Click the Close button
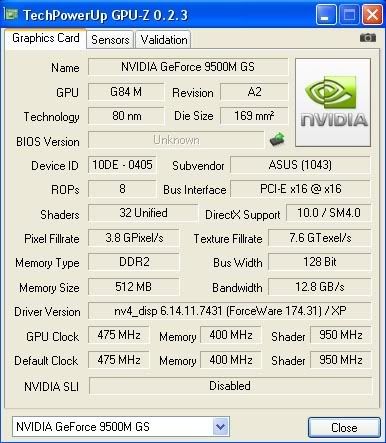Screen dimensions: 386x443 (x=344, y=427)
